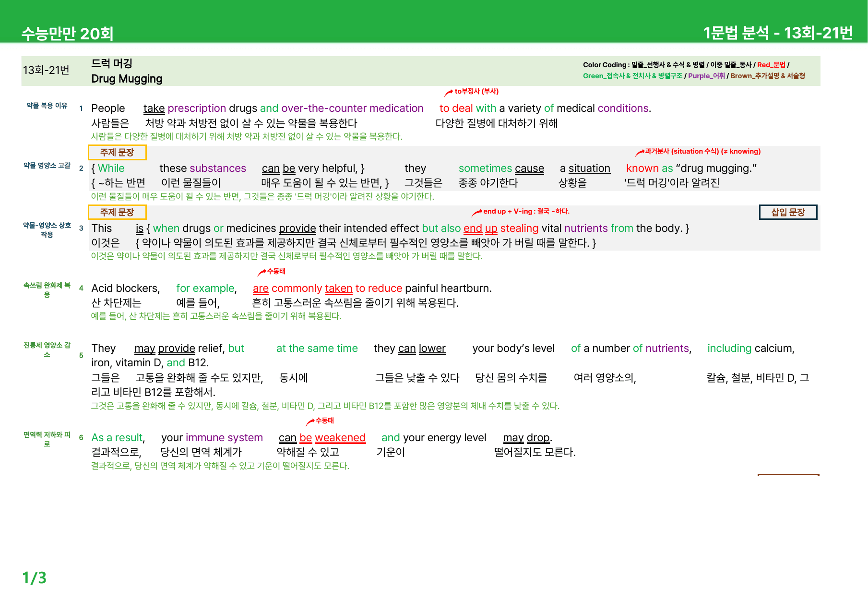This screenshot has height=614, width=868.
Task: Click the purple word 'substances' in sentence 2
Action: [218, 169]
